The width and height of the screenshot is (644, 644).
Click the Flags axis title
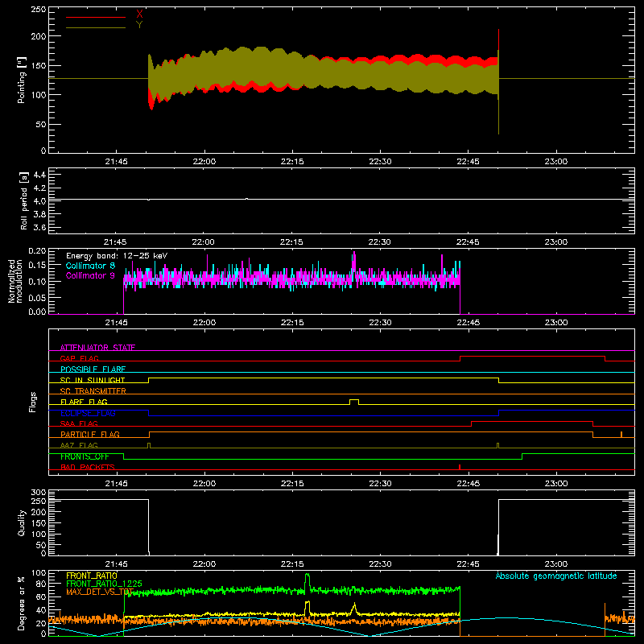tap(32, 402)
